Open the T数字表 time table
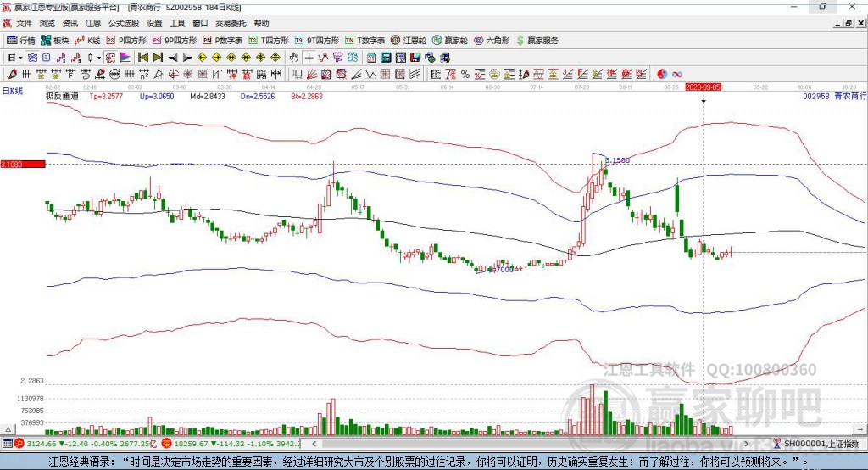Image resolution: width=868 pixels, height=470 pixels. coord(364,41)
